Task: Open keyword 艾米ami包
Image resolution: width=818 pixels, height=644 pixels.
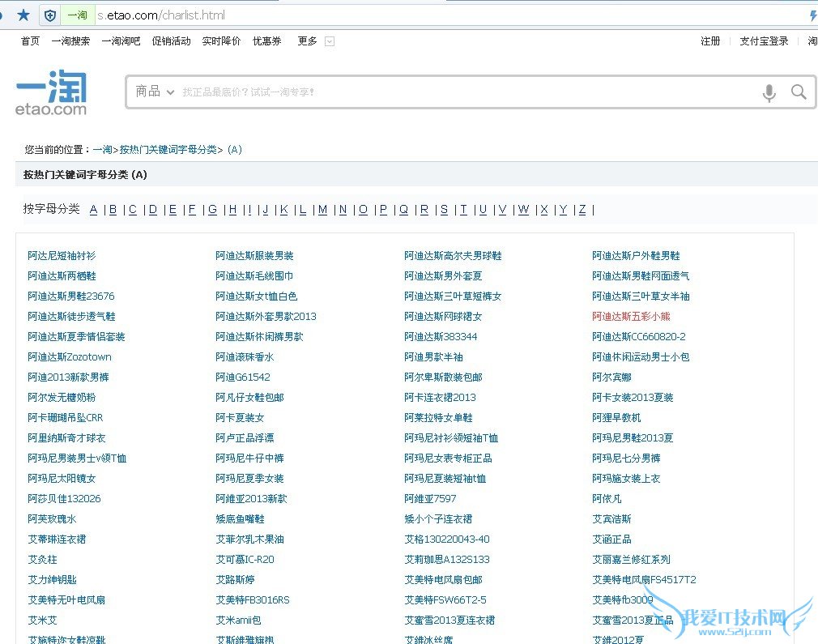Action: [x=238, y=621]
